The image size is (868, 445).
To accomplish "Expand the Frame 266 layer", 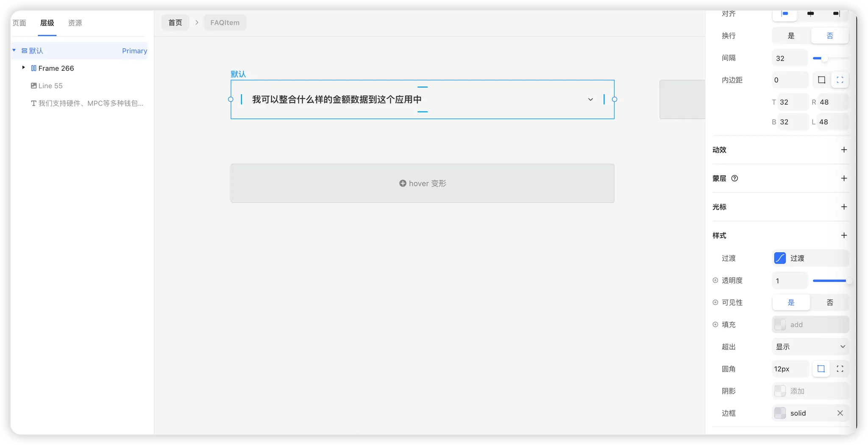I will pyautogui.click(x=24, y=68).
